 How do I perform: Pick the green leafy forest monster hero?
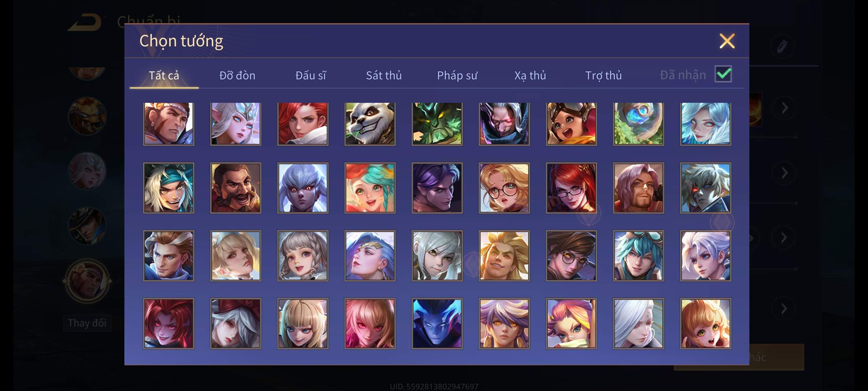[437, 124]
